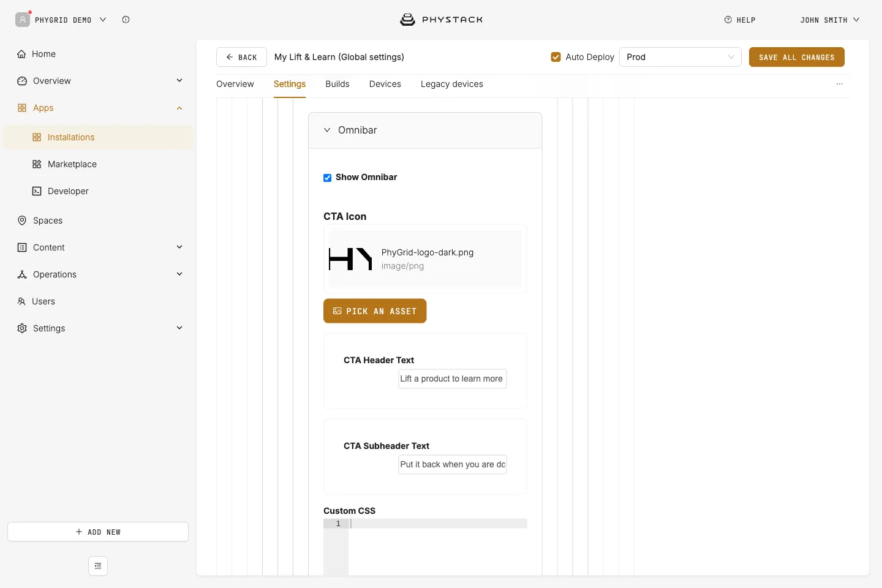Click the Content icon in sidebar
The height and width of the screenshot is (588, 882).
22,247
